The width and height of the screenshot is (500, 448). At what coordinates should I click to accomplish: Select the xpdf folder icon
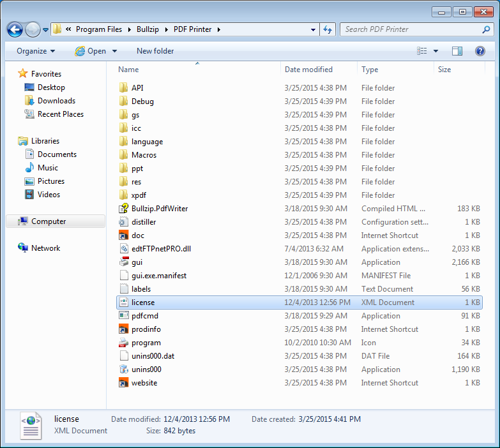pos(123,195)
